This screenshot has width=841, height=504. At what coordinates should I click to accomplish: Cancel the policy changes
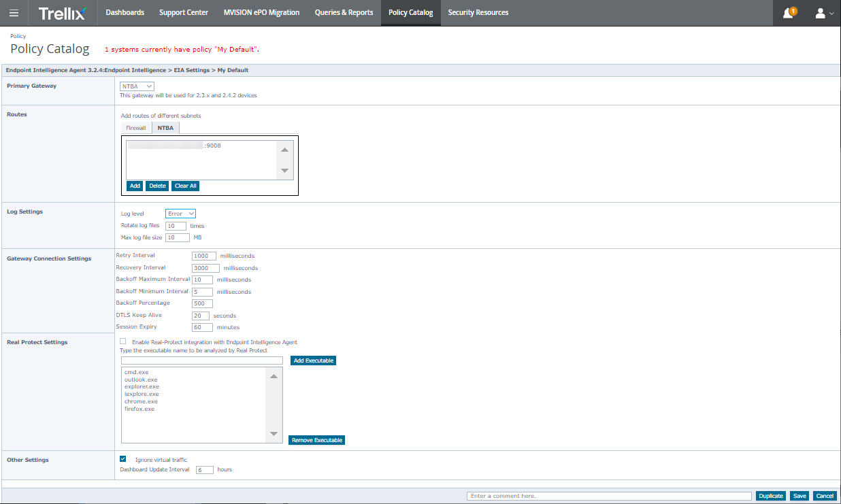tap(825, 496)
